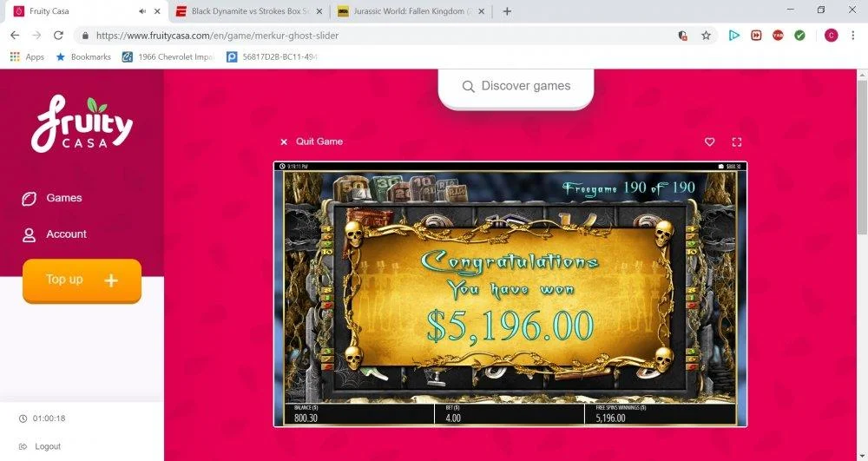Image resolution: width=868 pixels, height=461 pixels.
Task: Click the blue play arrow extension
Action: point(734,36)
